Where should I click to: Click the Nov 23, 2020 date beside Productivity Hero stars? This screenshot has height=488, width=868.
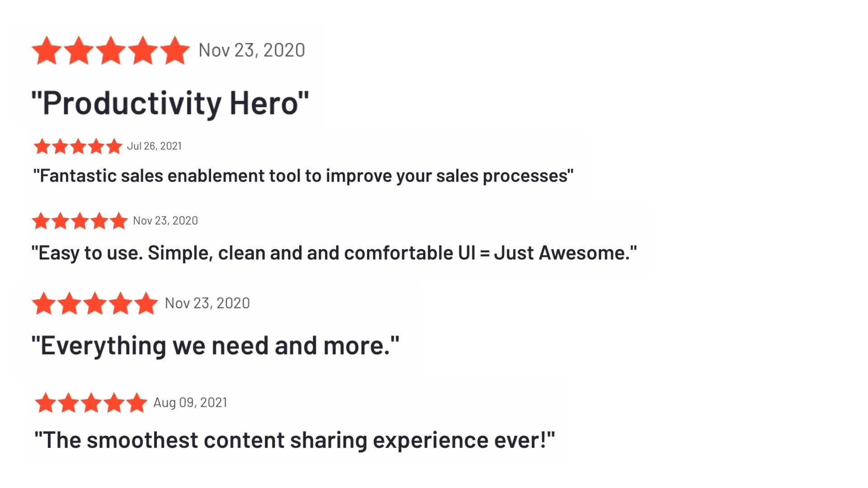252,50
